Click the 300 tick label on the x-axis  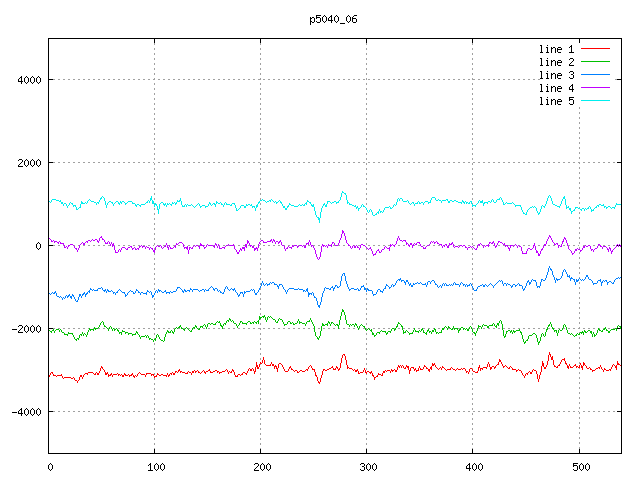(x=367, y=466)
